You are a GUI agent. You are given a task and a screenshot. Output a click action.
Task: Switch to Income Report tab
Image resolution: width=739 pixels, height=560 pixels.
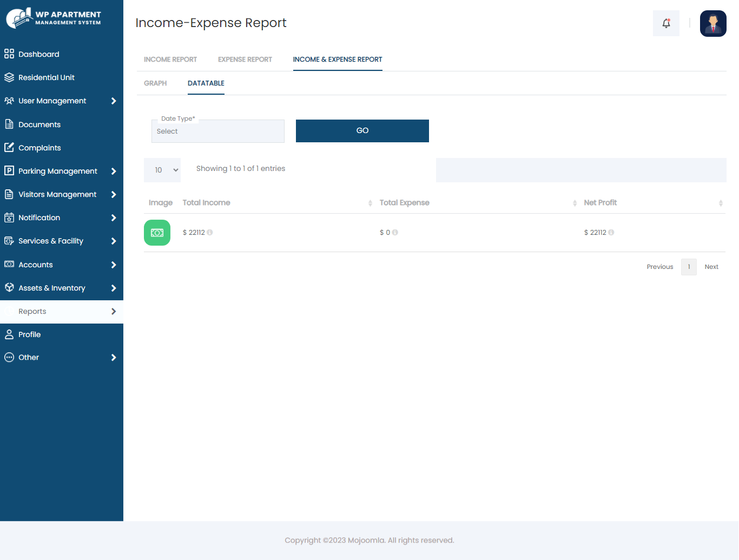170,60
